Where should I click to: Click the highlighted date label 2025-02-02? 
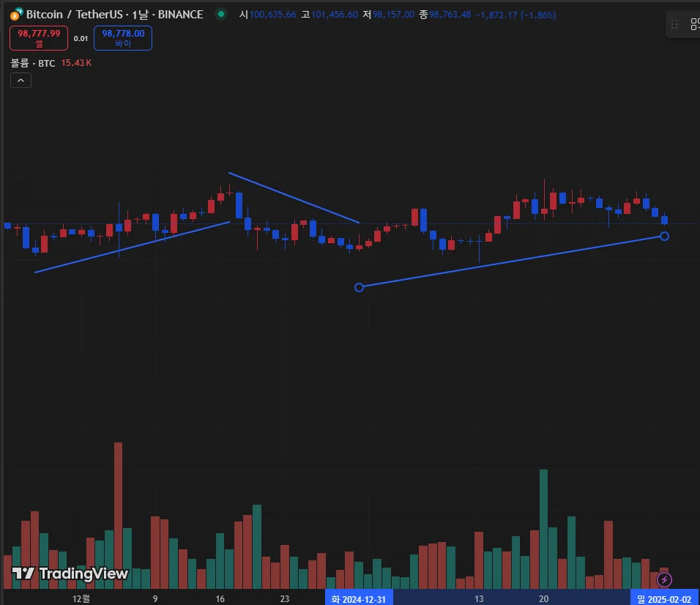click(x=664, y=598)
